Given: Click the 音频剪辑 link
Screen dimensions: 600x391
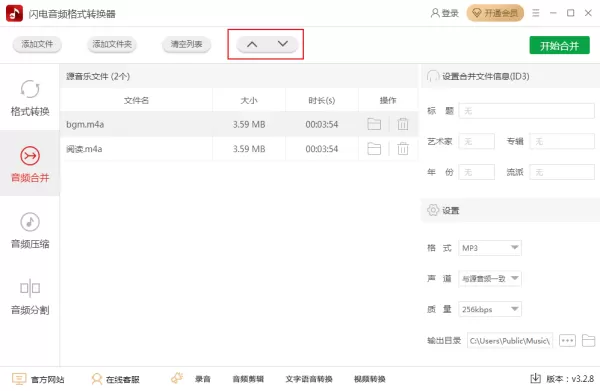Looking at the screenshot, I should 248,379.
